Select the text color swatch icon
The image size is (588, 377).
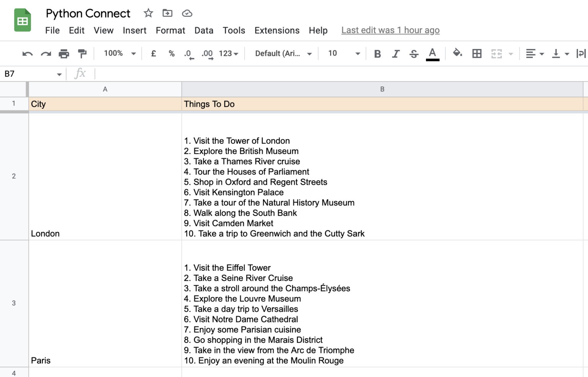click(433, 54)
